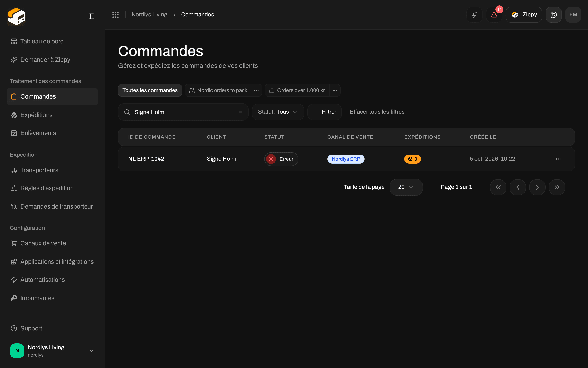
Task: Click Nordlys Living breadcrumb link
Action: click(x=149, y=15)
